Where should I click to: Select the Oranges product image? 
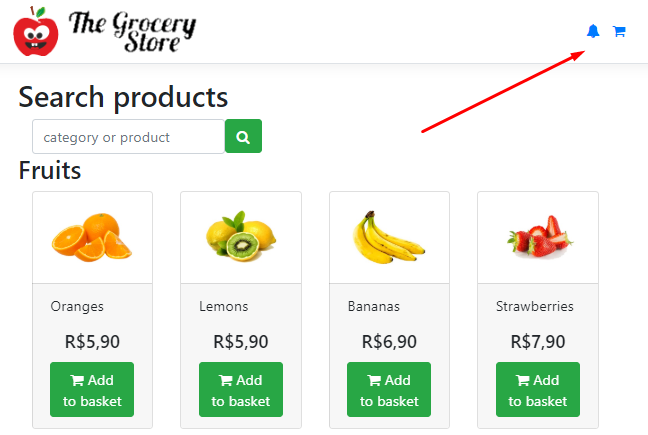click(92, 238)
